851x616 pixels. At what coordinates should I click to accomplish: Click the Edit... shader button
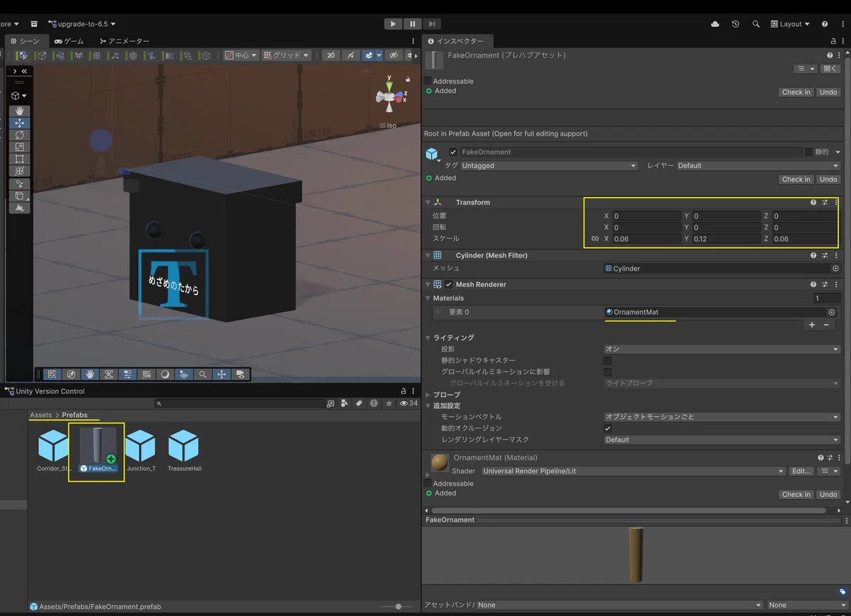click(801, 471)
